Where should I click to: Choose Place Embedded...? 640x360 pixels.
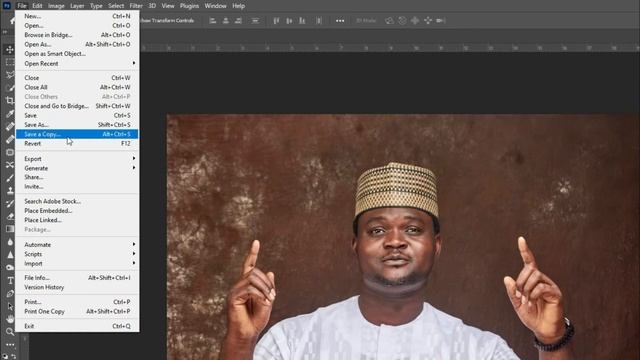click(77, 211)
